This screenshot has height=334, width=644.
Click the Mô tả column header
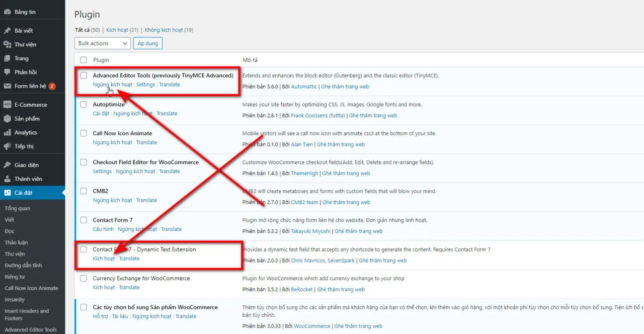[x=250, y=60]
